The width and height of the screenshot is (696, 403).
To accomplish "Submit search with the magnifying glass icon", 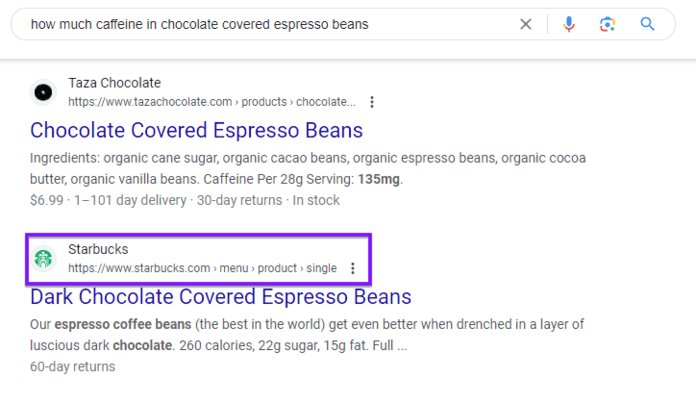I will coord(647,24).
